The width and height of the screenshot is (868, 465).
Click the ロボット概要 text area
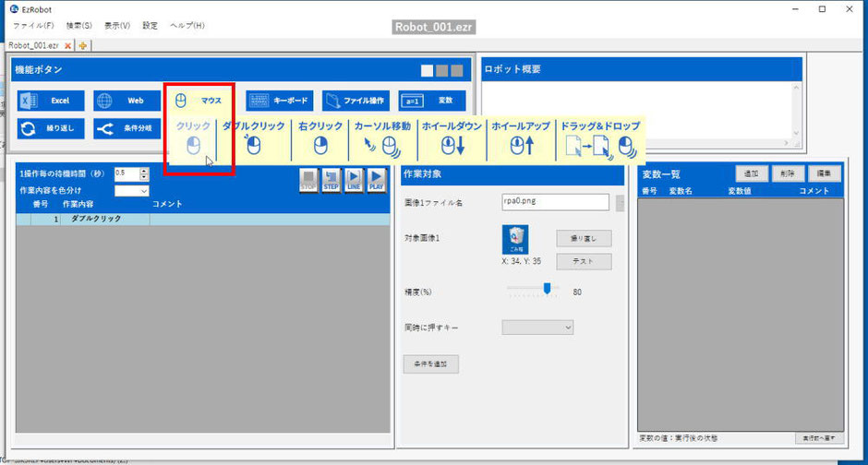coord(636,110)
